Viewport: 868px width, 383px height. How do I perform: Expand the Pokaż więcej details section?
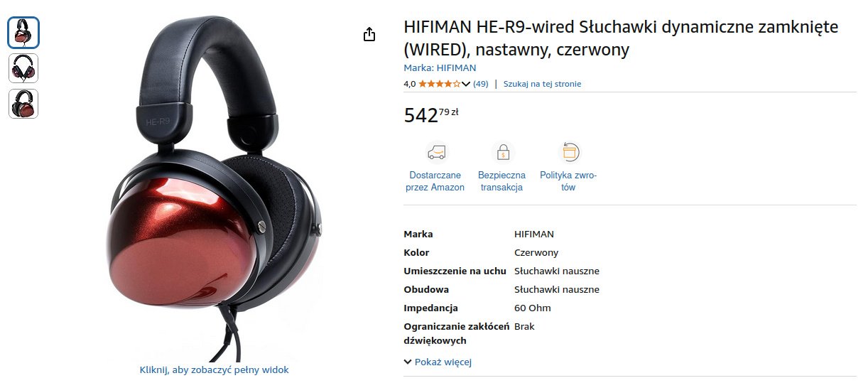pos(438,362)
